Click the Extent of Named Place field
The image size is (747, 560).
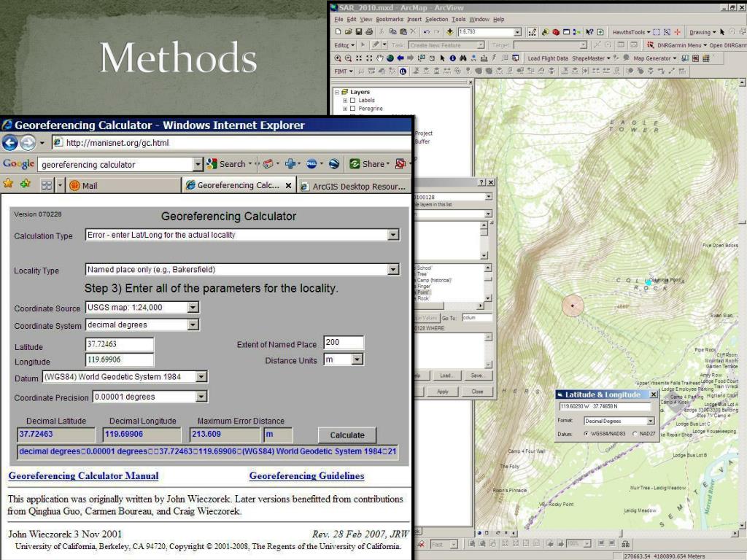(x=344, y=343)
